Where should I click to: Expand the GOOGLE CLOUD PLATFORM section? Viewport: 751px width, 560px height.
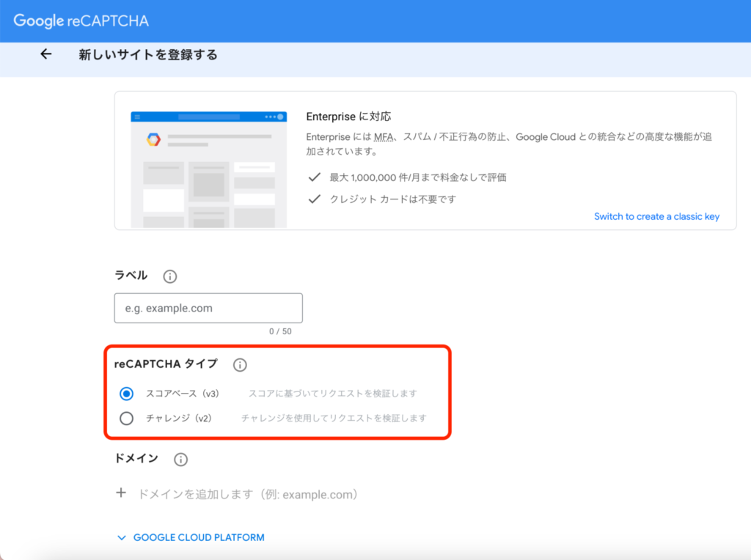point(191,537)
